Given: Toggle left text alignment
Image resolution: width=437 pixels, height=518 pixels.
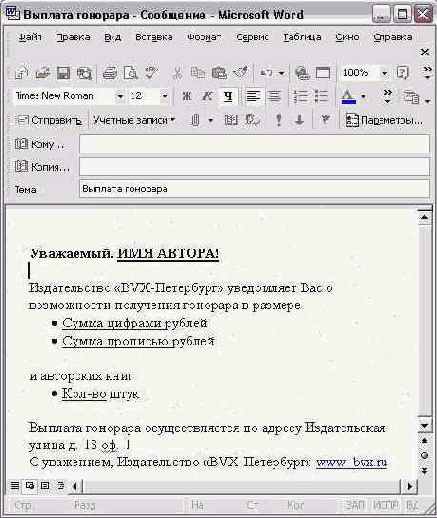Looking at the screenshot, I should (253, 97).
